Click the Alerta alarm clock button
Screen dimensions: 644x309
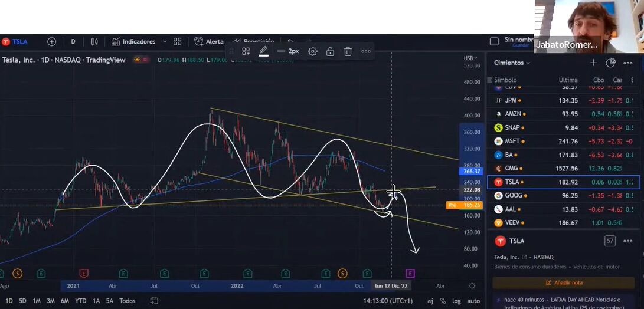point(209,42)
